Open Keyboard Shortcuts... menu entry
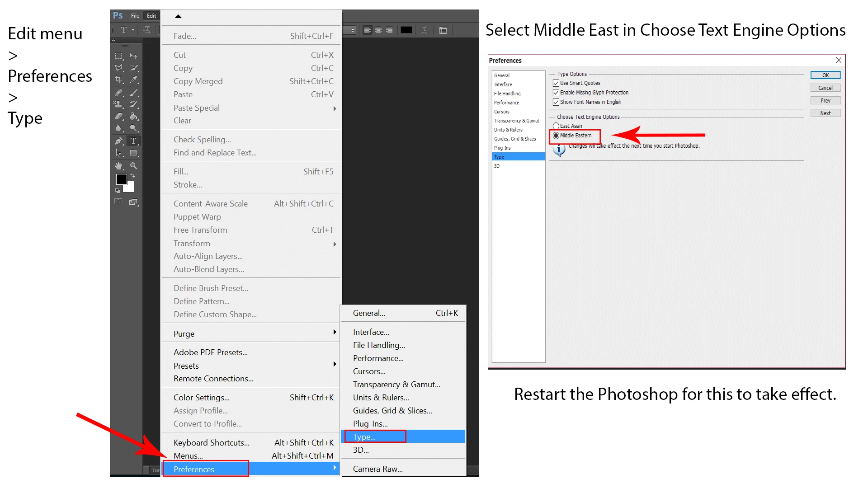 (x=211, y=443)
